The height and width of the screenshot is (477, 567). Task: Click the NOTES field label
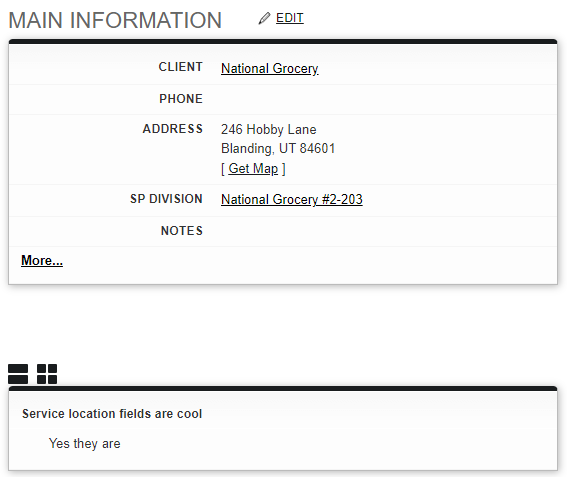(182, 231)
